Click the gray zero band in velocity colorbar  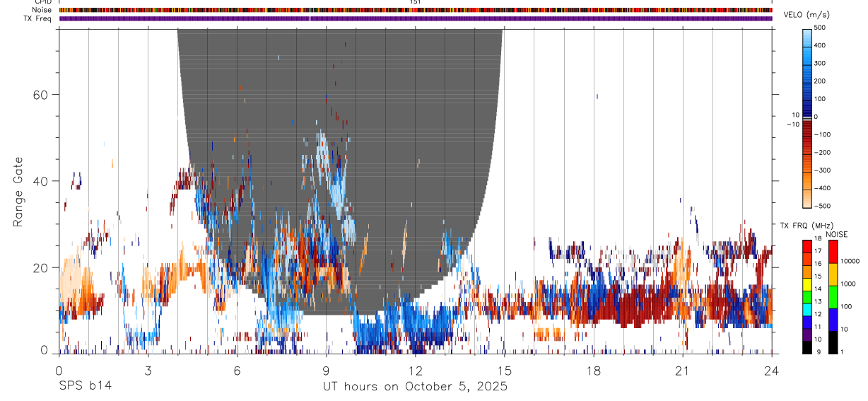(807, 117)
